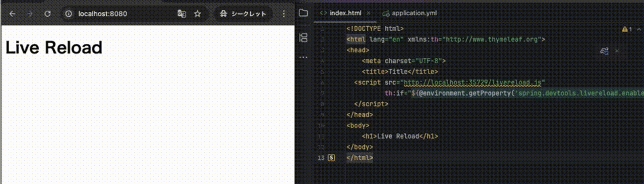This screenshot has width=644, height=184.
Task: Bookmark this page with the star
Action: pos(197,14)
